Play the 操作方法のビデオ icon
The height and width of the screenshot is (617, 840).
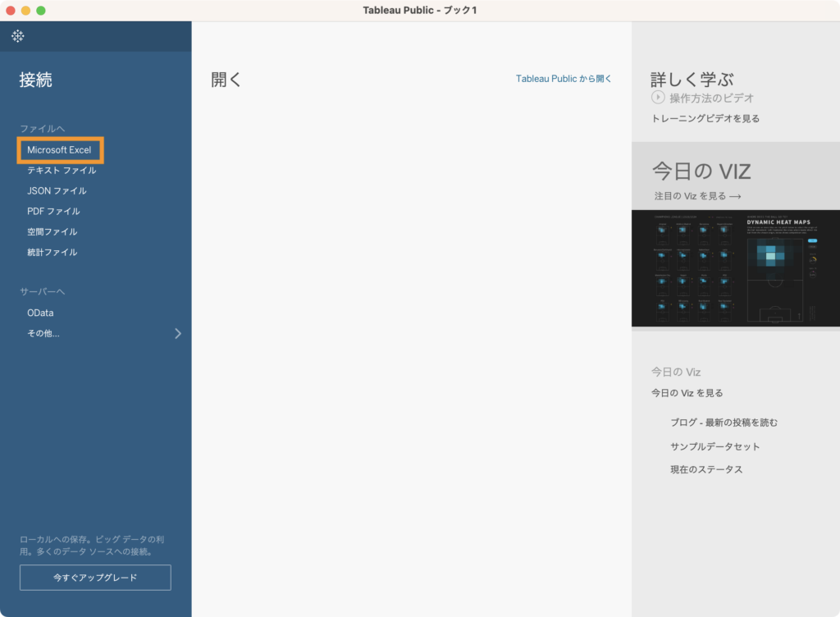coord(658,98)
